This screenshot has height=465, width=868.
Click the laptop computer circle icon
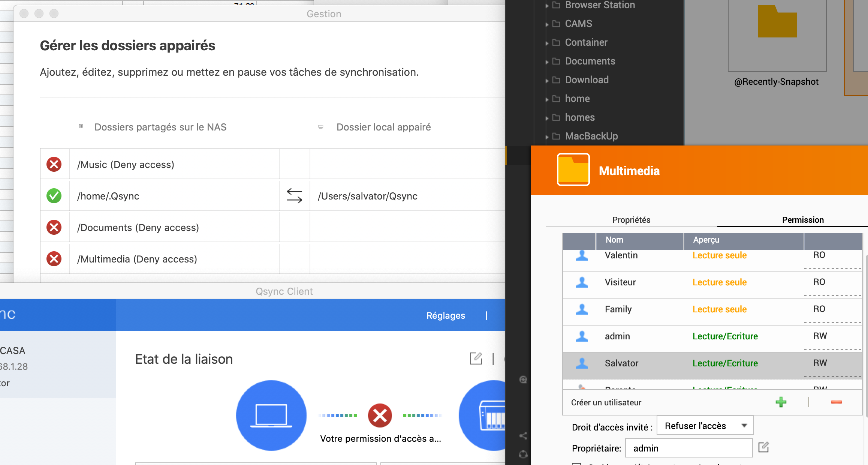[x=271, y=415]
